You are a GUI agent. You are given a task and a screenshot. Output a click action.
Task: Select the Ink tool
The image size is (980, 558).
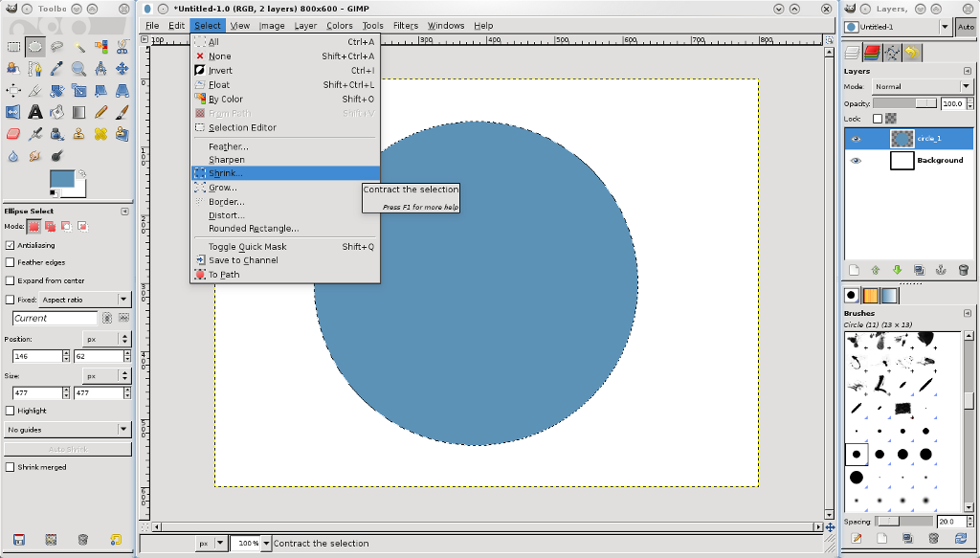[56, 134]
